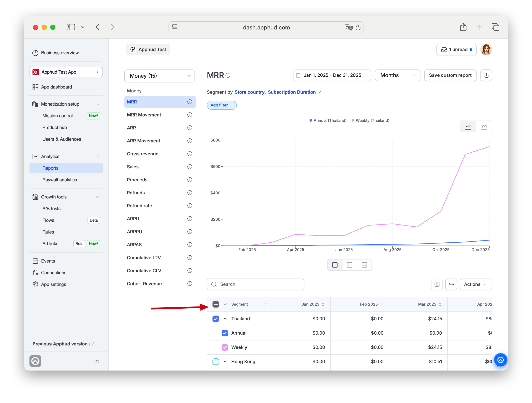This screenshot has width=532, height=403.
Task: Click Safari sidebar toggle icon
Action: 71,27
